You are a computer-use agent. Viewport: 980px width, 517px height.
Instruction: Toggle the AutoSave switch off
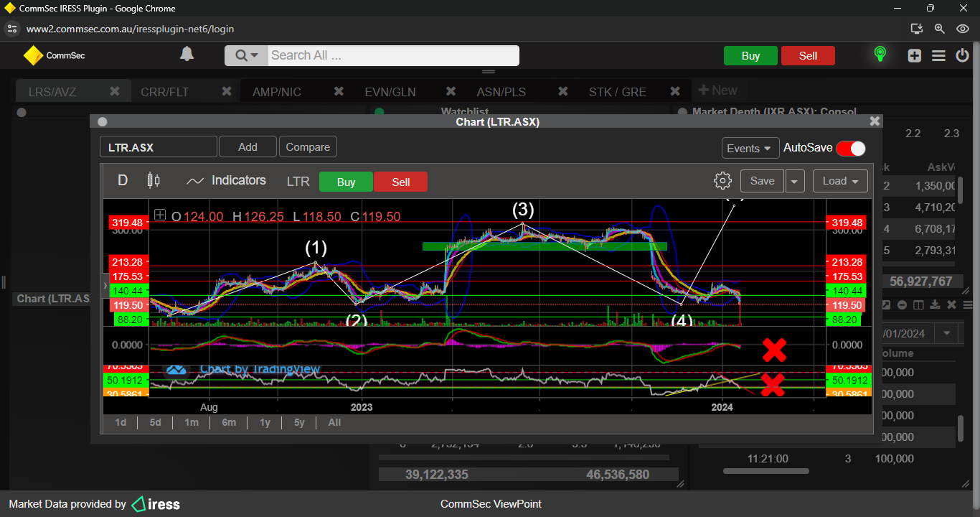click(x=851, y=148)
